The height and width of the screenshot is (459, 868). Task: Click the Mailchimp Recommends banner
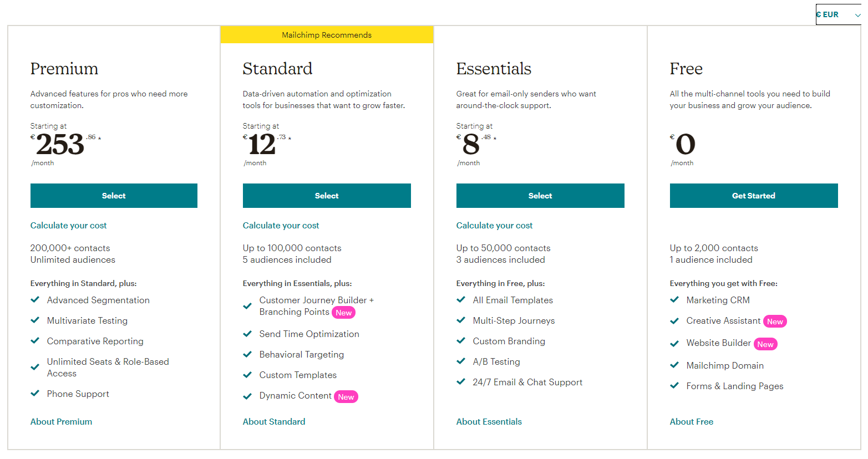[x=326, y=34]
